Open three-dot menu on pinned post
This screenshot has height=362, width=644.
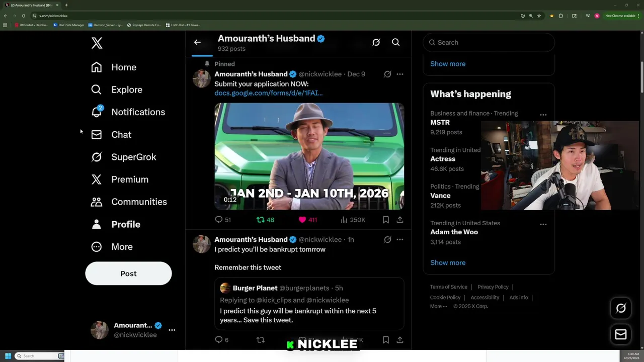400,74
